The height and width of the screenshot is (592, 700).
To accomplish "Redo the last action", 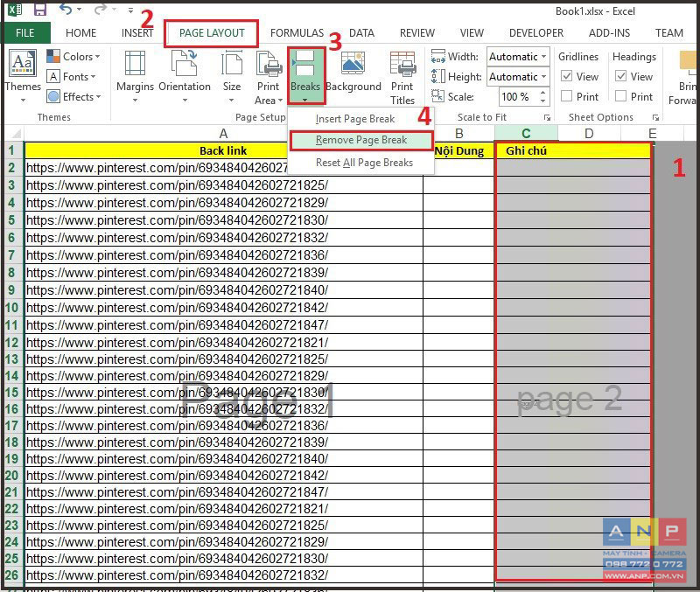I will coord(101,10).
